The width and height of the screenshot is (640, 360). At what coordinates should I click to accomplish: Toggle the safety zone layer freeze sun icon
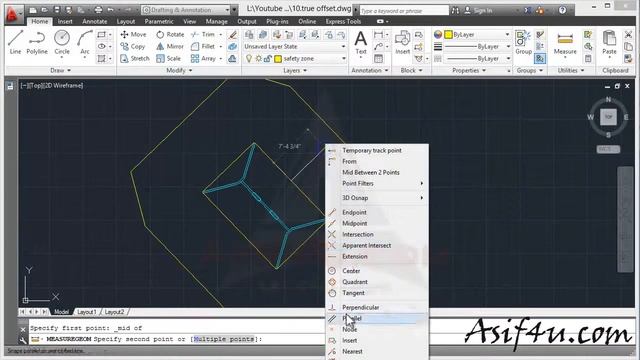click(x=258, y=59)
